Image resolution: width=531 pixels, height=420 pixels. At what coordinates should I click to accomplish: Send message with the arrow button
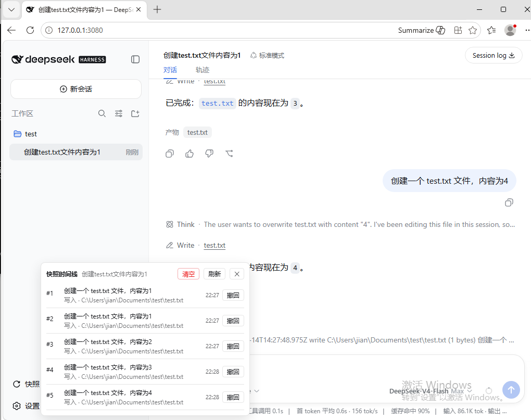click(511, 390)
